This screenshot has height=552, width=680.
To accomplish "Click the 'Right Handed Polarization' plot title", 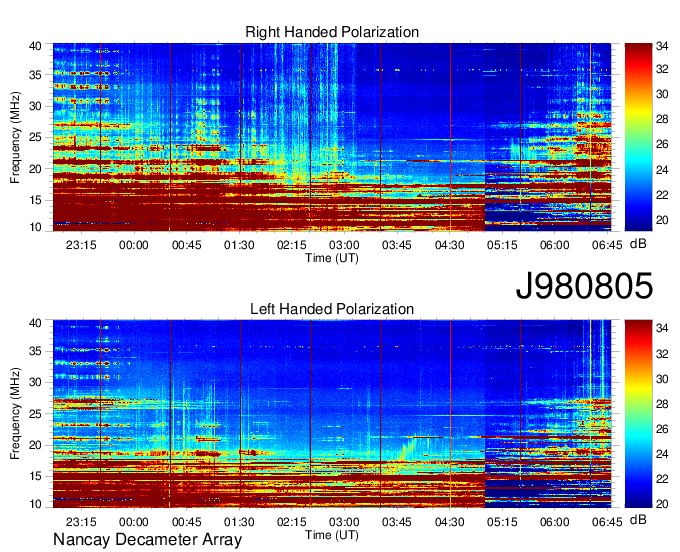I will pos(332,32).
